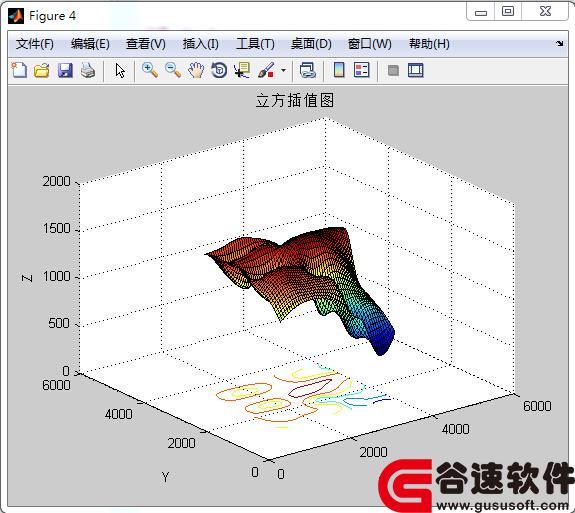This screenshot has width=575, height=513.
Task: Open the 工具(T) menu
Action: [x=255, y=44]
